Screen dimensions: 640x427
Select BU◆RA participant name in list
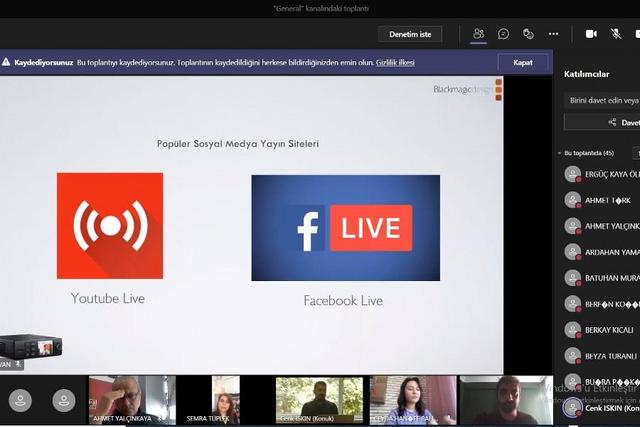pos(612,382)
